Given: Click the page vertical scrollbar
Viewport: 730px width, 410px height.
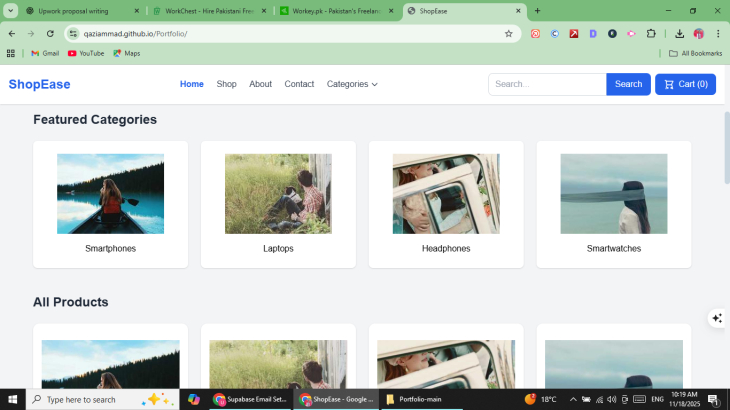Looking at the screenshot, I should pos(726,140).
